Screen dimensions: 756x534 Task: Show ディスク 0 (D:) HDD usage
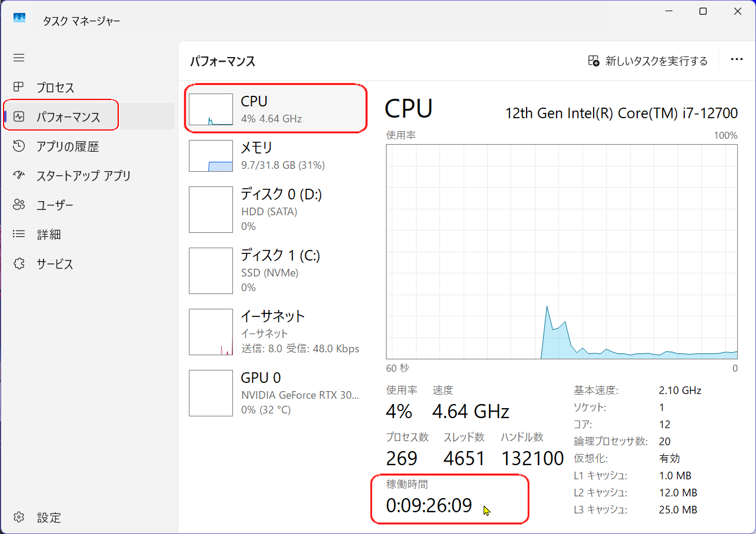(211, 209)
